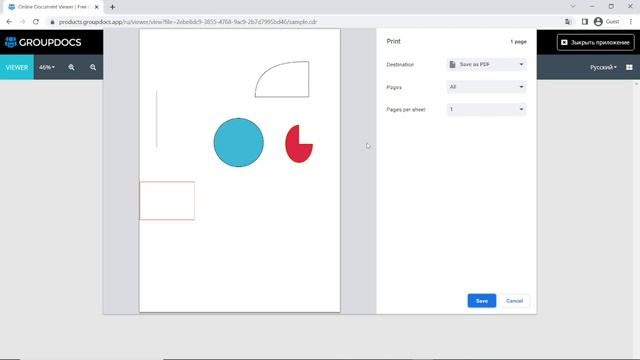The image size is (640, 360).
Task: Click the red pie shape in preview
Action: click(x=299, y=144)
